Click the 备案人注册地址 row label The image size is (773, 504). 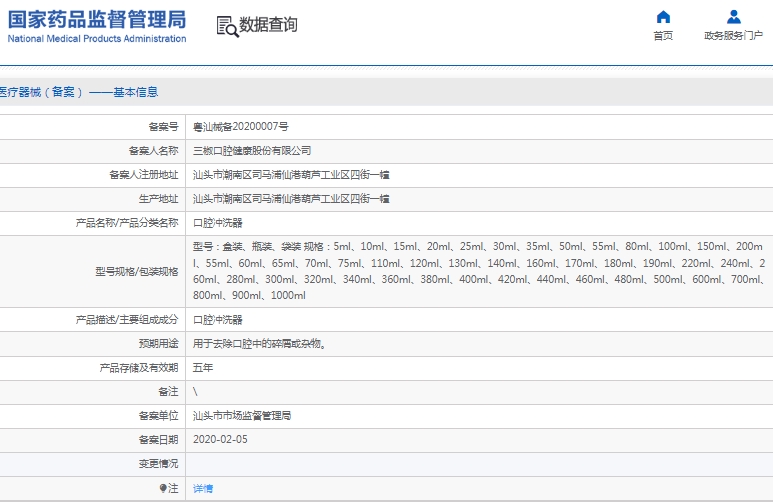click(x=143, y=175)
